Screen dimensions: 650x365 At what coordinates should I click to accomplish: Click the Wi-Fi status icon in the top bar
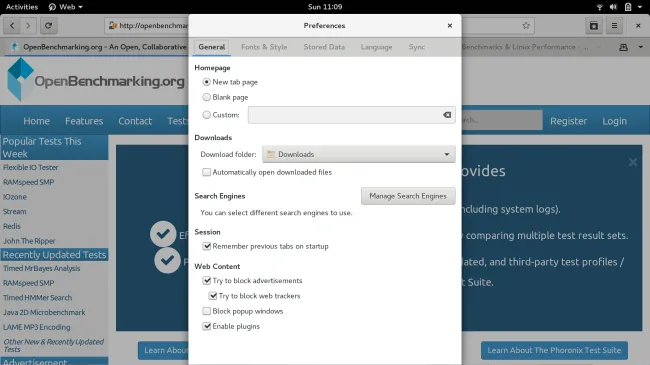[x=599, y=7]
